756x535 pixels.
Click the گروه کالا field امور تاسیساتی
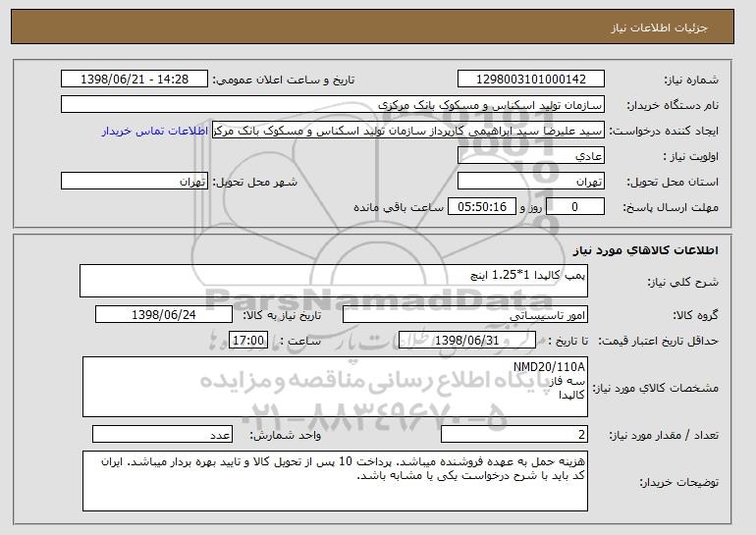pos(465,315)
